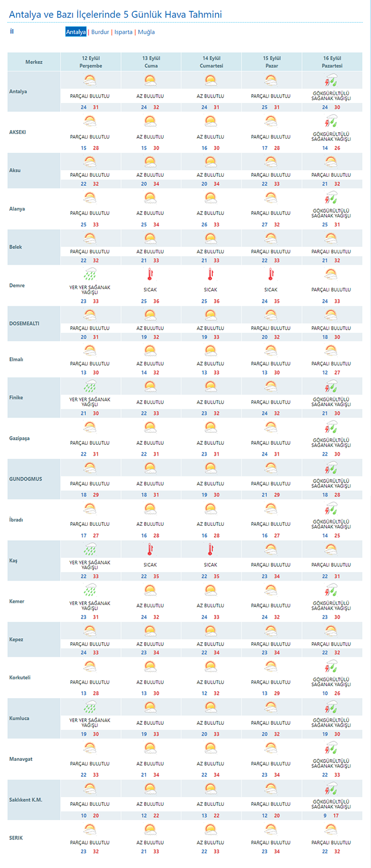Click the page title heading
This screenshot has width=371, height=868.
[116, 14]
